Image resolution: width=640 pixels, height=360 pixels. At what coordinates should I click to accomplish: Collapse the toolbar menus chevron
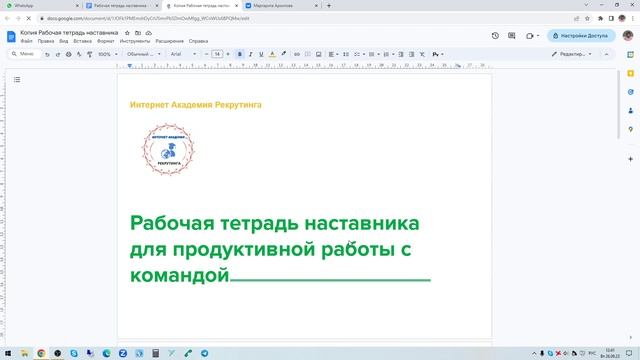click(x=607, y=54)
